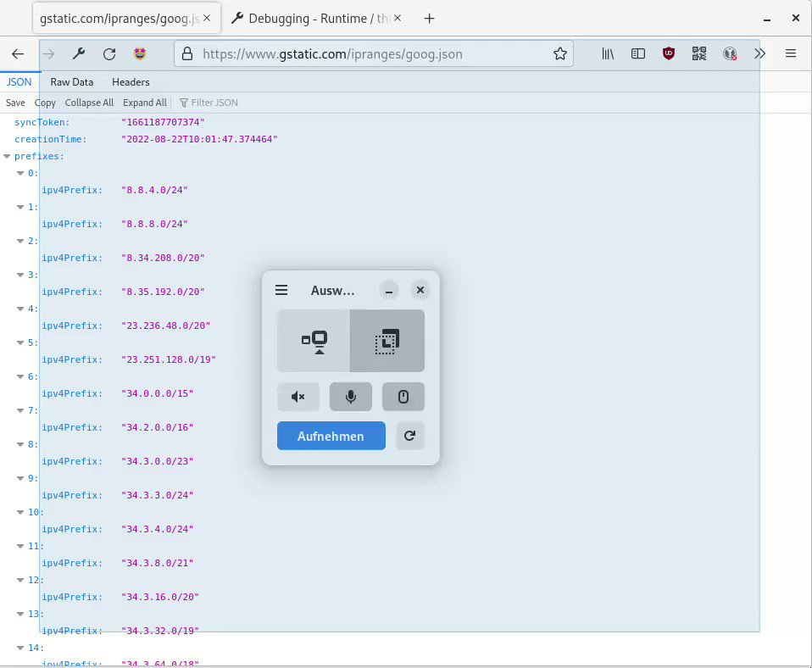Viewport: 812px width, 668px height.
Task: Open the recorder app hamburger menu
Action: click(x=281, y=290)
